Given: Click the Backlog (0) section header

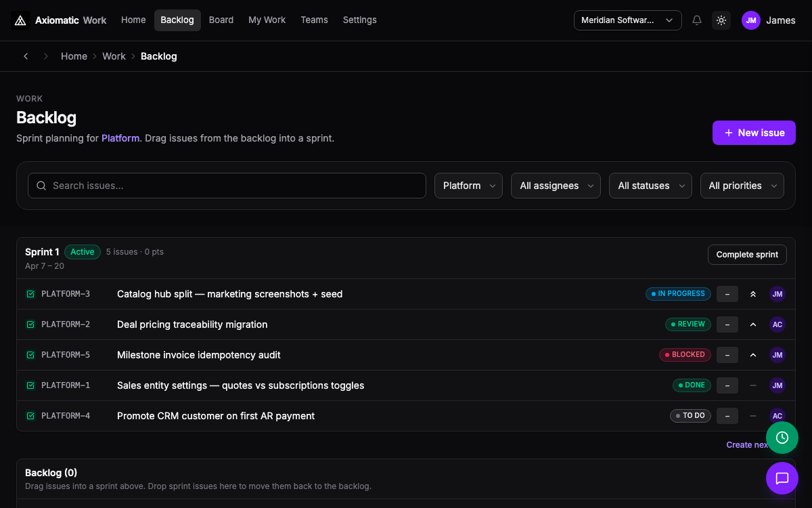Looking at the screenshot, I should (x=51, y=473).
